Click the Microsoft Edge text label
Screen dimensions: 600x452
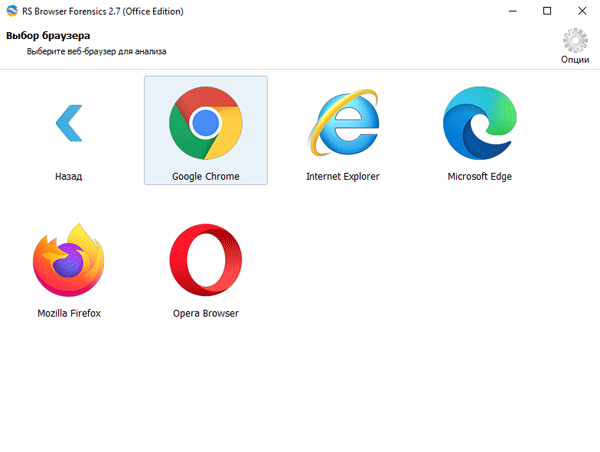tap(480, 176)
